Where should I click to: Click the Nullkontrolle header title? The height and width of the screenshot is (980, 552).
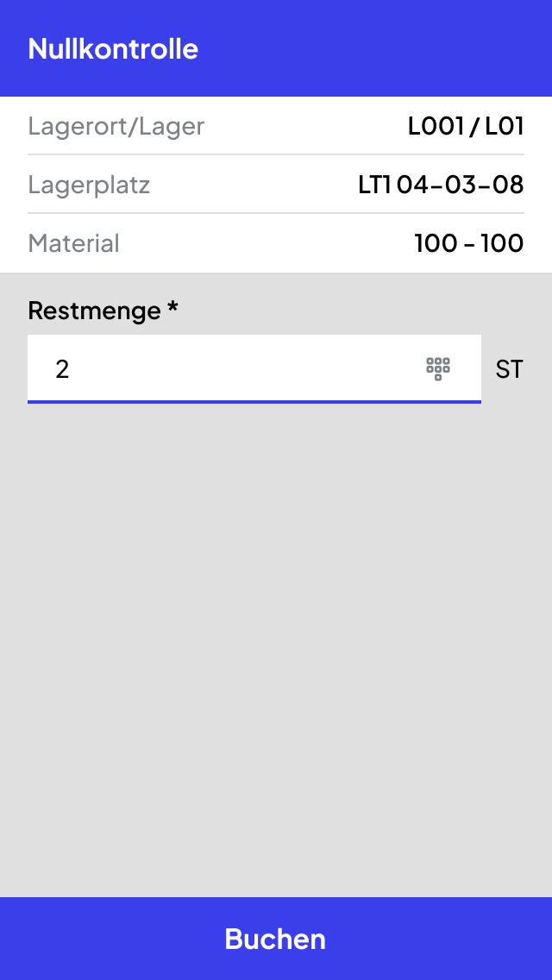(113, 49)
